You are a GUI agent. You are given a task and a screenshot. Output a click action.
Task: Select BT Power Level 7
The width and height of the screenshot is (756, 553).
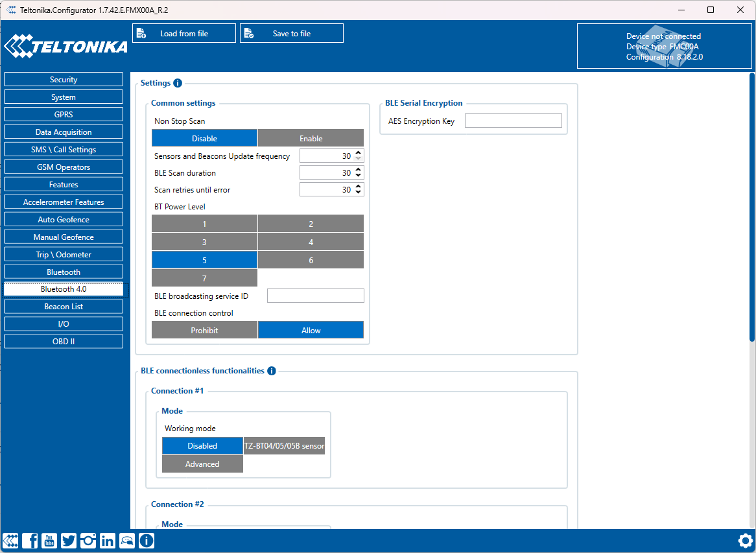coord(204,278)
